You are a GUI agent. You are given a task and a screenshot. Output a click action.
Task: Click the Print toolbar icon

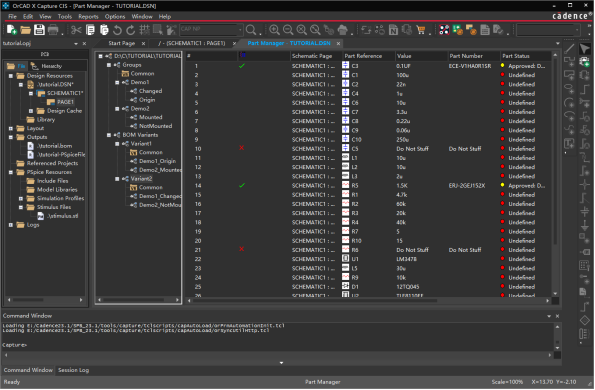coord(53,30)
